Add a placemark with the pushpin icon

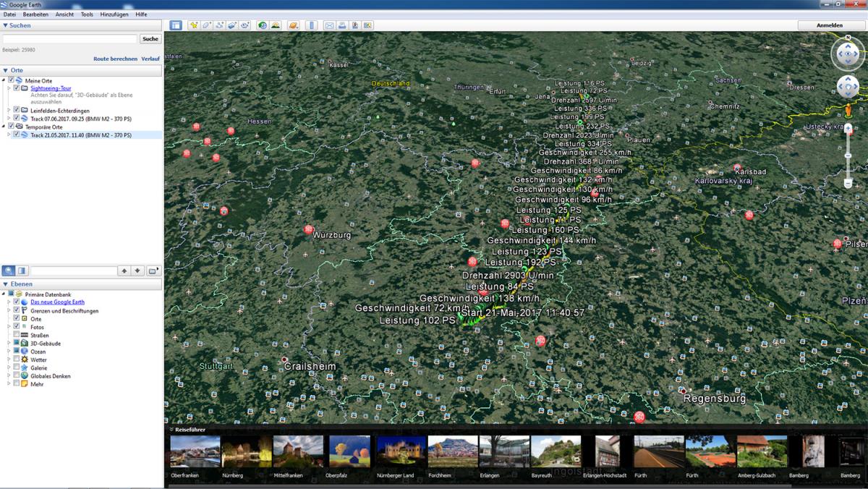(194, 25)
